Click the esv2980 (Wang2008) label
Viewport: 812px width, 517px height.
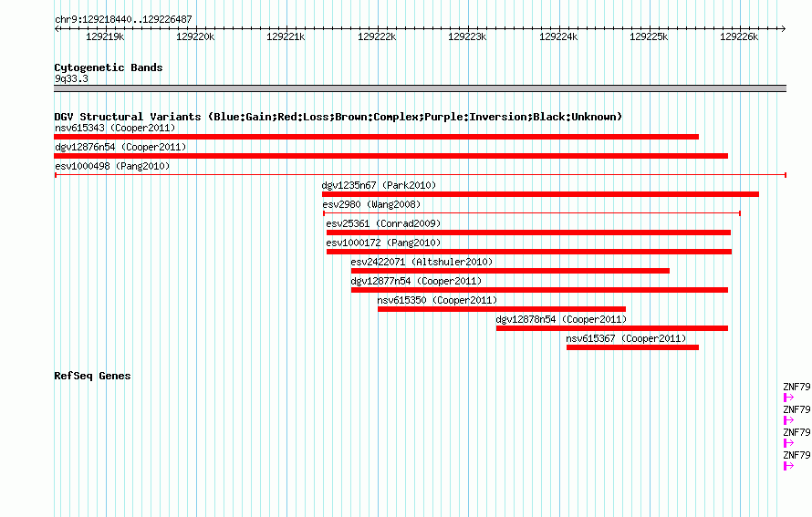click(372, 204)
